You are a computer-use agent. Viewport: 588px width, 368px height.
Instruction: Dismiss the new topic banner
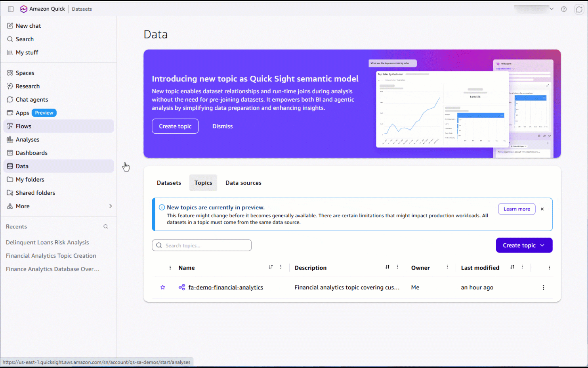(x=222, y=126)
